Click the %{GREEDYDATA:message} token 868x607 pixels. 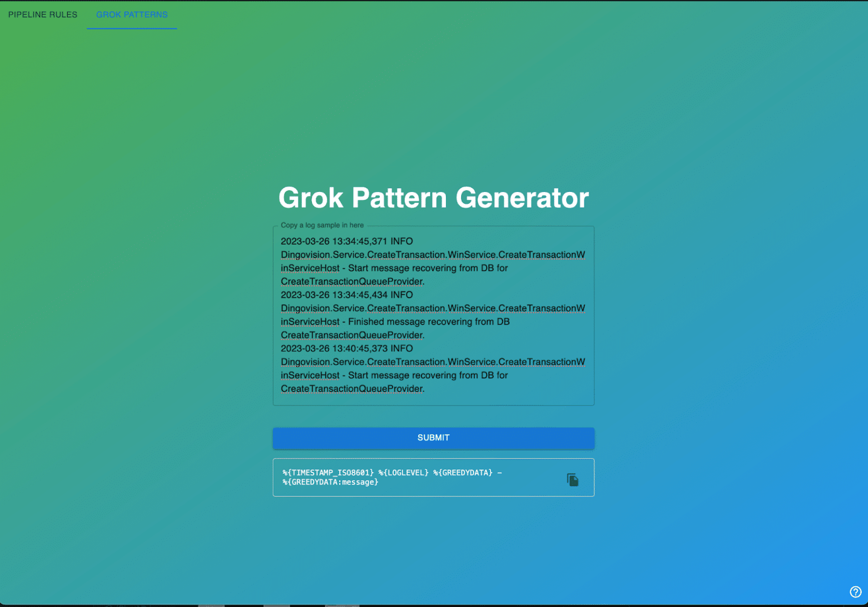[x=330, y=482]
